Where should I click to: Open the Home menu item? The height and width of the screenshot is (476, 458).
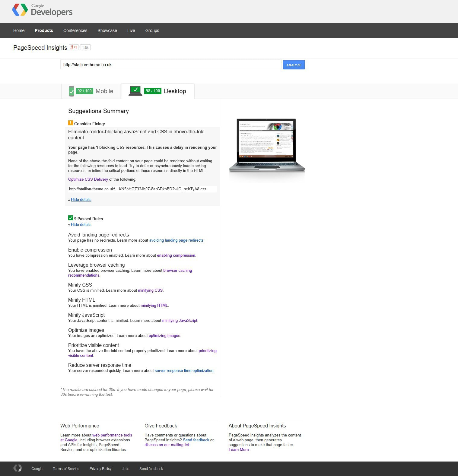coord(19,30)
